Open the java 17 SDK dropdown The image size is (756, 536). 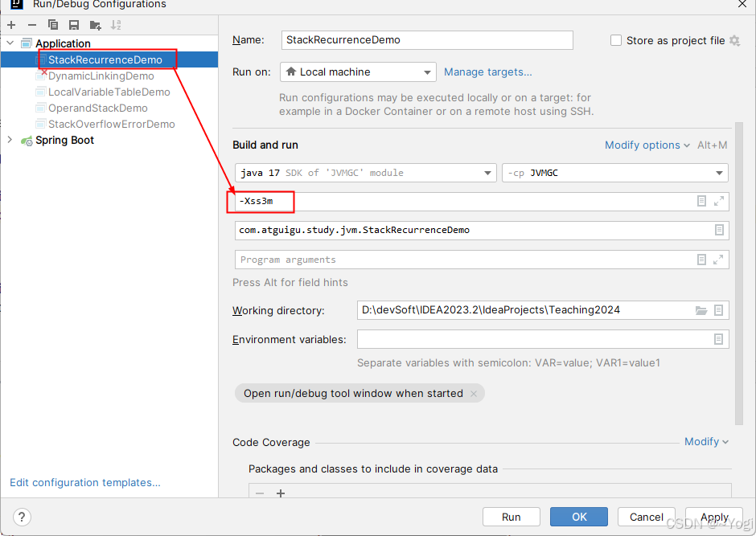[366, 173]
